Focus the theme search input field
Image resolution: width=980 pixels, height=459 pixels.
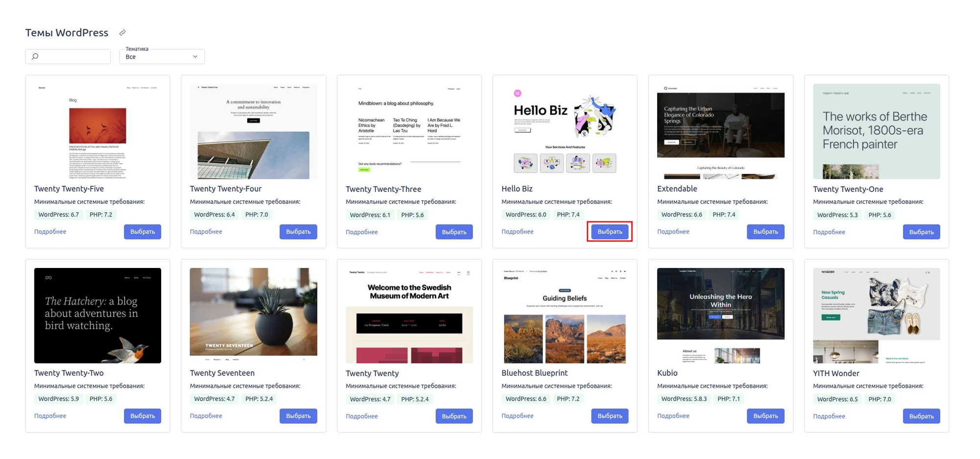pos(73,56)
